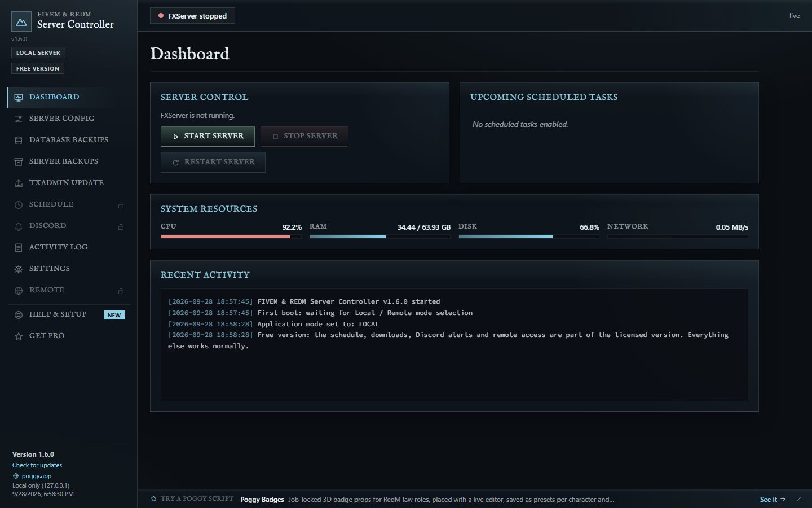Click the "Application mode set to: LOCAL" log line
The height and width of the screenshot is (508, 812).
(x=273, y=324)
